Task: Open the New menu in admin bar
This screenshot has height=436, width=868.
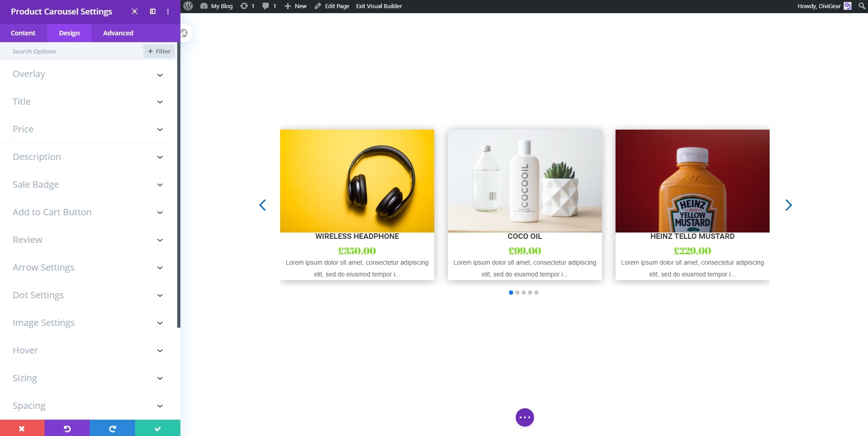Action: tap(296, 6)
